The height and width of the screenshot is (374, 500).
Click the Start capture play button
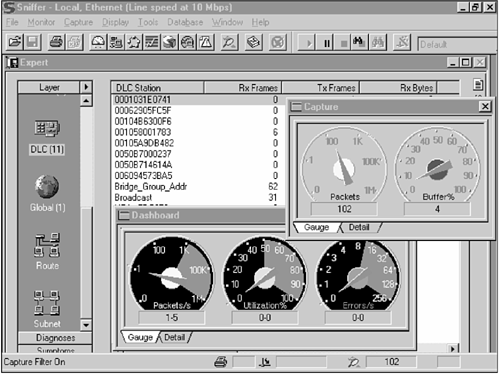tap(308, 43)
